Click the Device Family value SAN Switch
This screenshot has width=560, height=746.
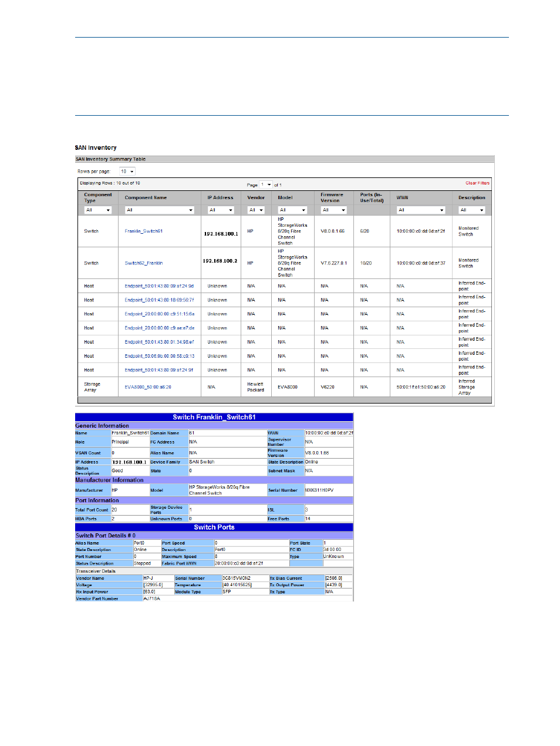pyautogui.click(x=202, y=462)
